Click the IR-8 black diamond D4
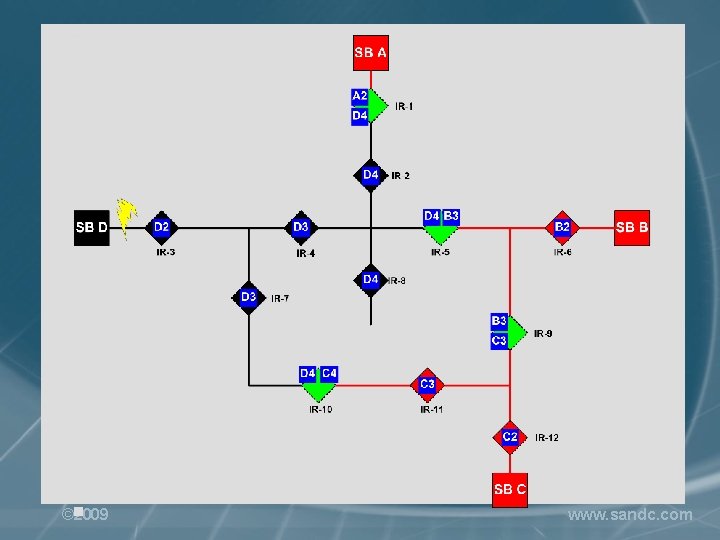720x540 pixels. coord(371,280)
